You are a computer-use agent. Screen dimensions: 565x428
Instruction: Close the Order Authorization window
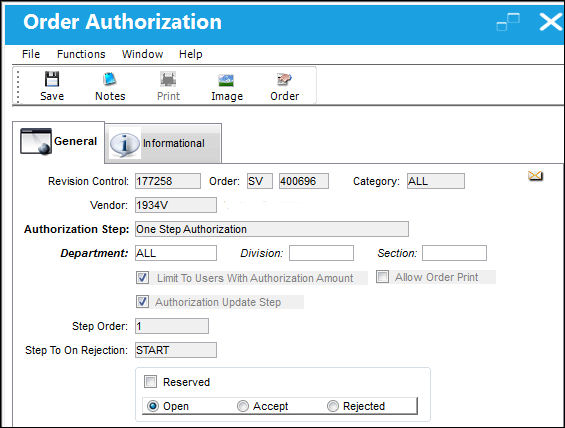pos(550,22)
